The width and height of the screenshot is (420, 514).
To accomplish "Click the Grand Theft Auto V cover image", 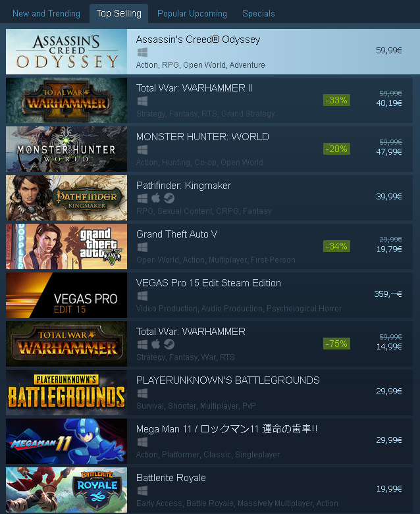I will (66, 247).
